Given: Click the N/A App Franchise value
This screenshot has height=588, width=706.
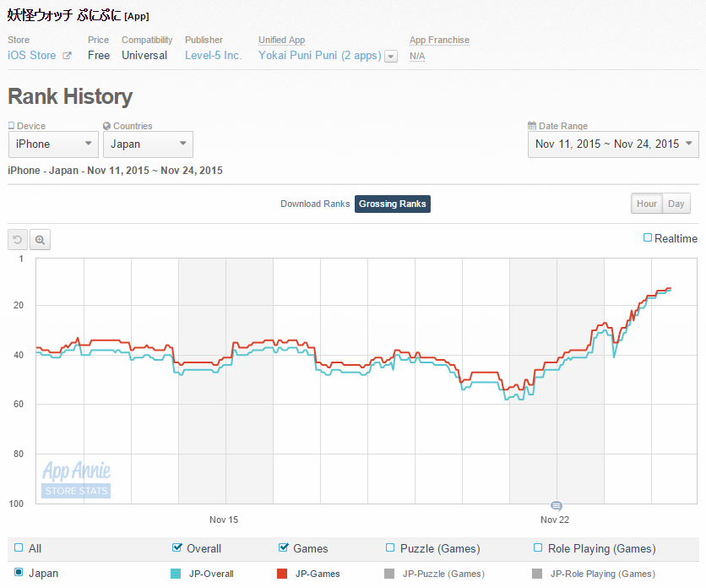Looking at the screenshot, I should [417, 57].
